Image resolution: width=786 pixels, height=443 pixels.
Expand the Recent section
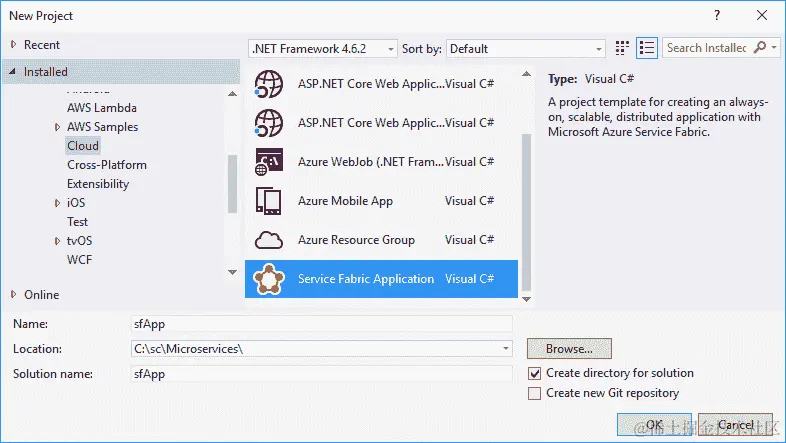click(13, 45)
